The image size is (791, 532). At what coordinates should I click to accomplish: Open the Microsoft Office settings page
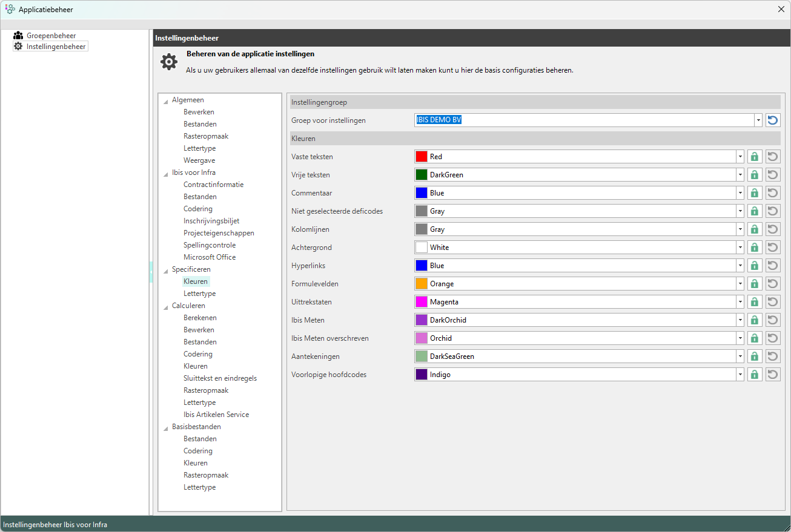pyautogui.click(x=210, y=257)
